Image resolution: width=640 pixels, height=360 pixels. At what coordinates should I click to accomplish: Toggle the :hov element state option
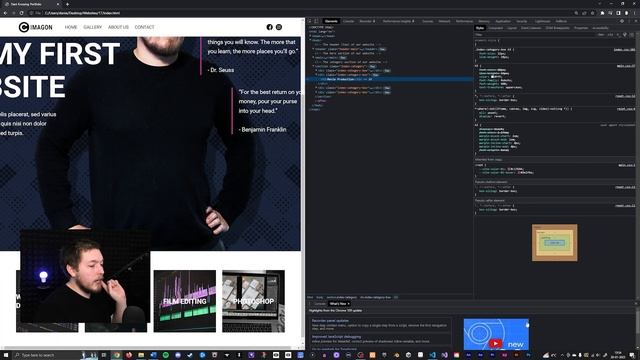pos(601,35)
